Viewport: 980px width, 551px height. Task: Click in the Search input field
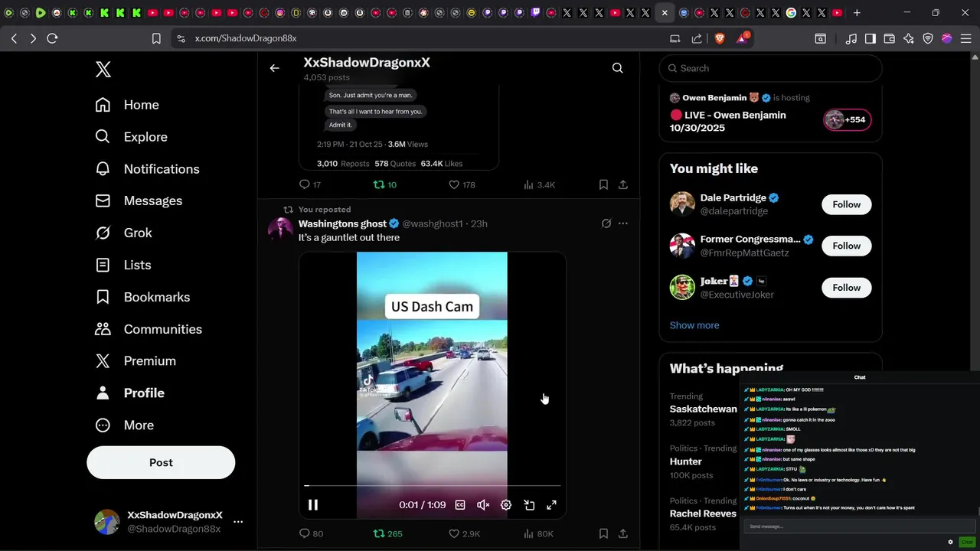[770, 68]
